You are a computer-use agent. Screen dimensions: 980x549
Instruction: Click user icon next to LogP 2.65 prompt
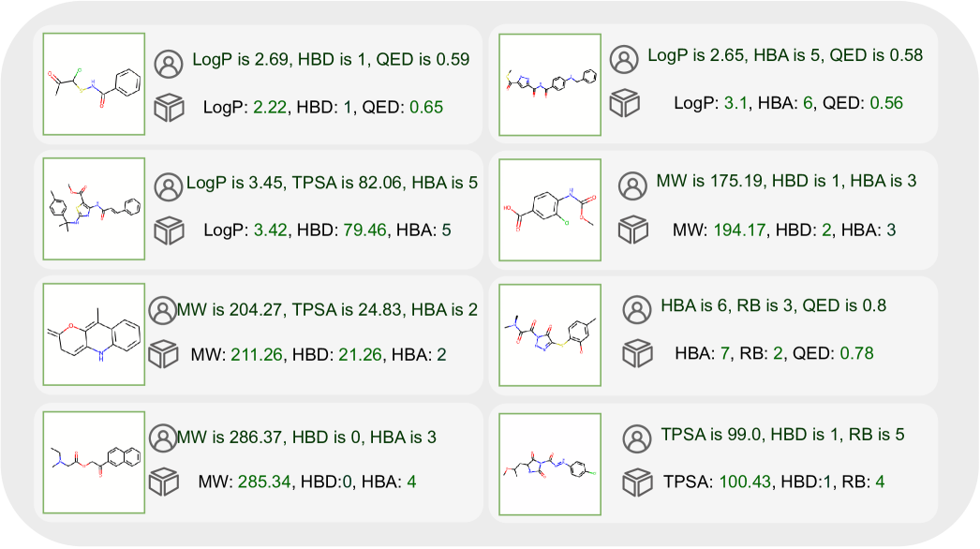click(624, 60)
